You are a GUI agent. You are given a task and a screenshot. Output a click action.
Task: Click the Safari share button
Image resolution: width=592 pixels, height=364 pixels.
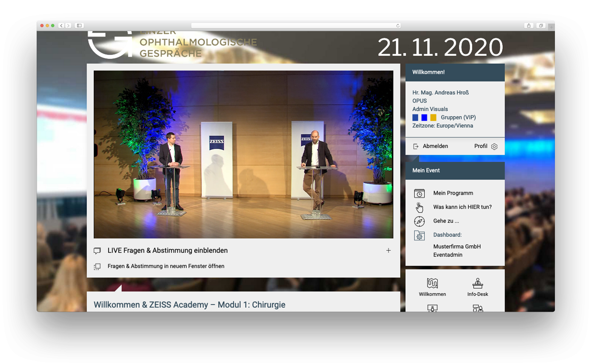529,26
